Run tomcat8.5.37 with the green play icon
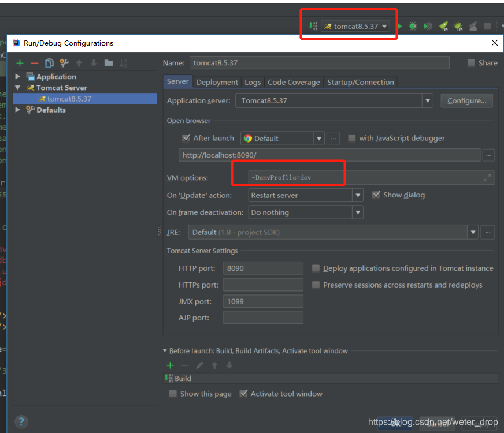The height and width of the screenshot is (433, 504). [399, 26]
